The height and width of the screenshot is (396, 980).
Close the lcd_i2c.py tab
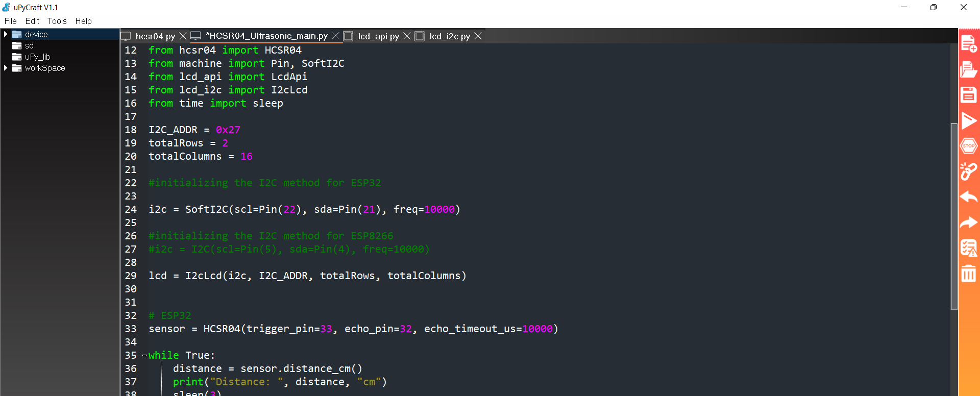coord(478,36)
